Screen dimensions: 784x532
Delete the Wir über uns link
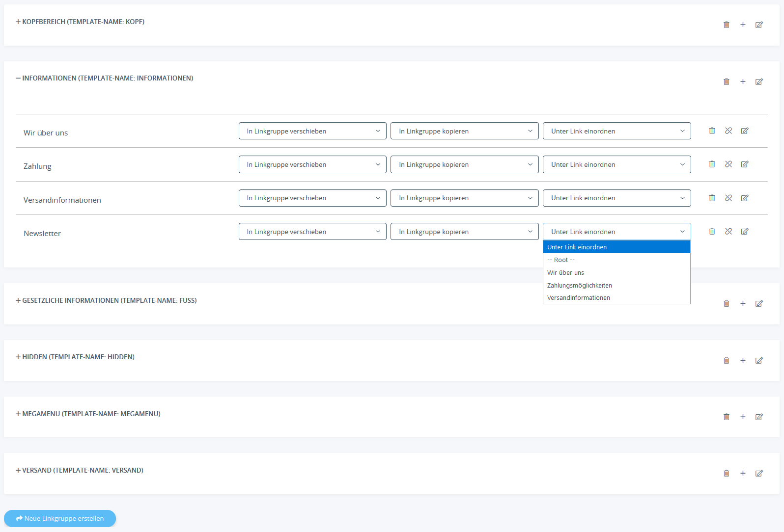pyautogui.click(x=712, y=131)
